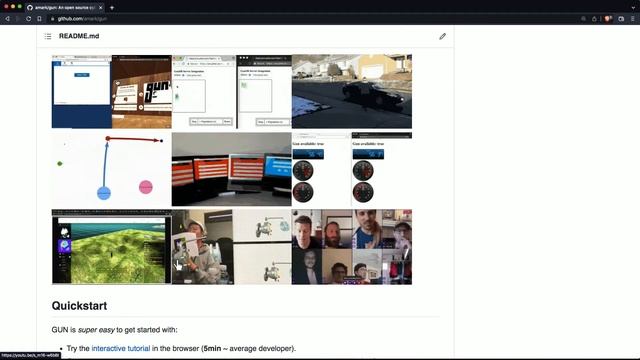Viewport: 640px width, 360px height.
Task: Expand the tab search chevron at top right
Action: pyautogui.click(x=633, y=7)
